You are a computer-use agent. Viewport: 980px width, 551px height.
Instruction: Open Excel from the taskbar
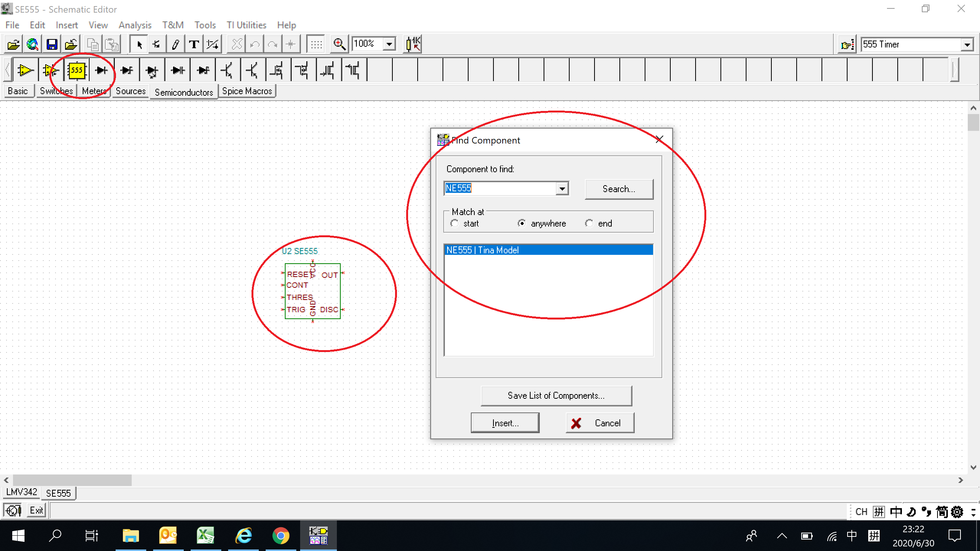[206, 536]
